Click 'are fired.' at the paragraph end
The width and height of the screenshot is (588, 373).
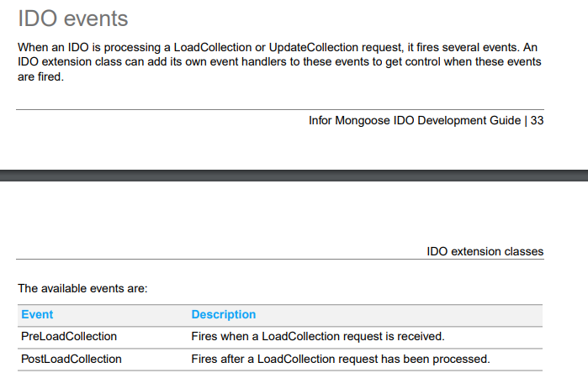coord(41,76)
